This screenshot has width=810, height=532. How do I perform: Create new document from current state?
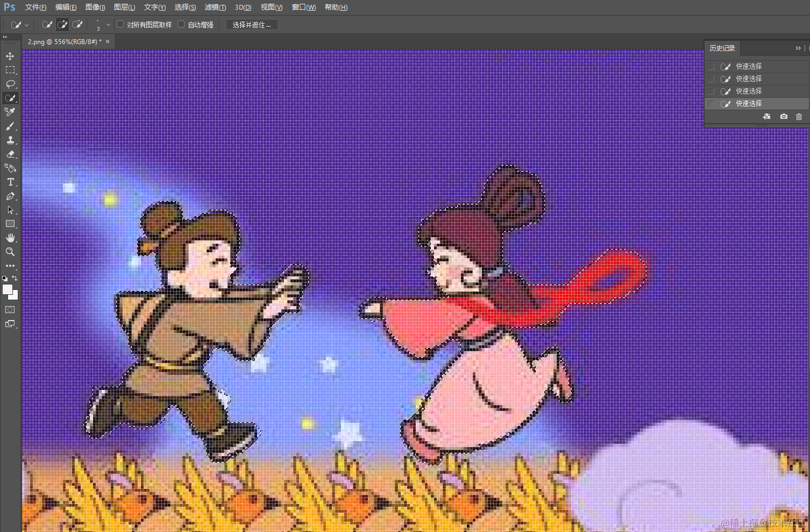(766, 117)
